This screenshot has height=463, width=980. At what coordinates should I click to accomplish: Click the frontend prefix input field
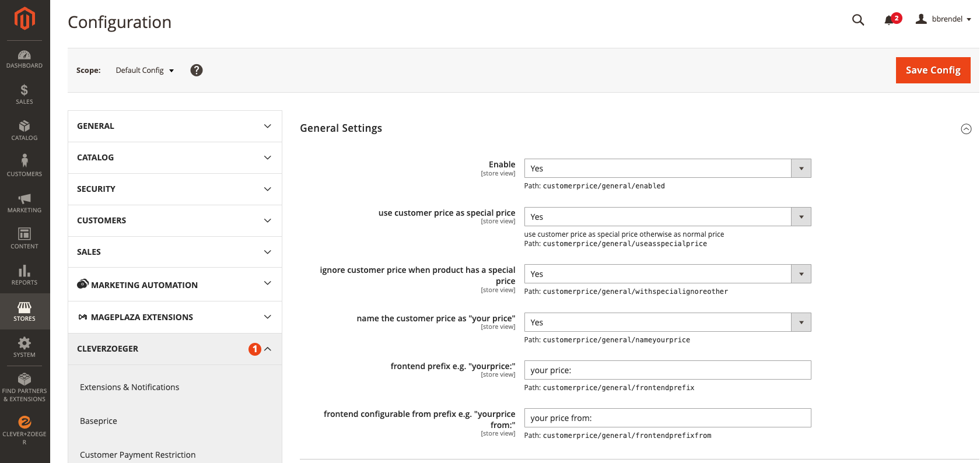click(667, 370)
